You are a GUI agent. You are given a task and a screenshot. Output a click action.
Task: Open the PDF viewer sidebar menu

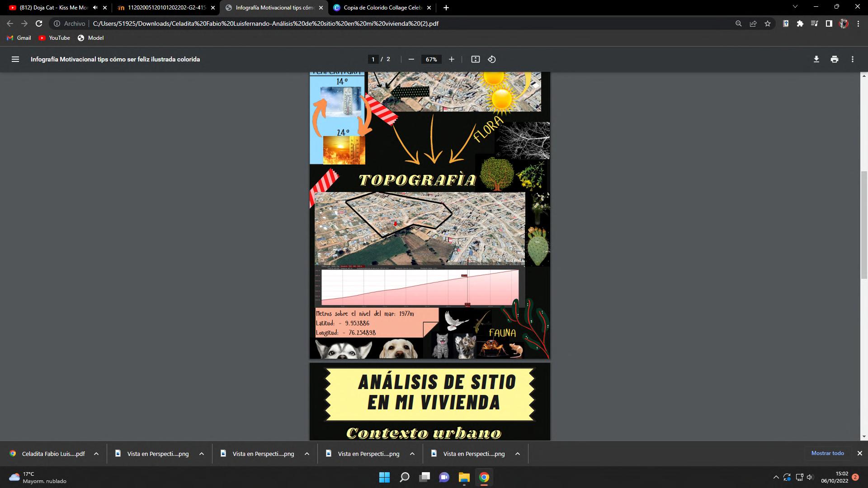click(15, 59)
